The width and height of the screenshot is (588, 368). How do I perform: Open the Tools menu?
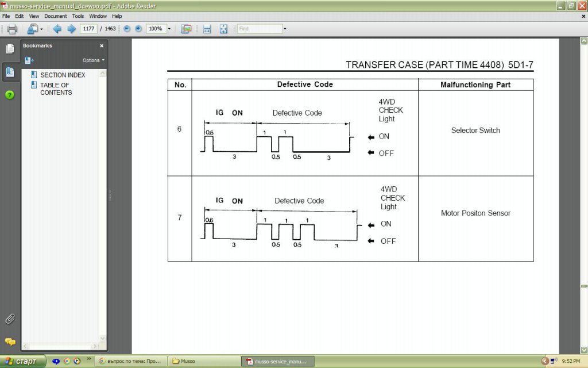click(78, 17)
